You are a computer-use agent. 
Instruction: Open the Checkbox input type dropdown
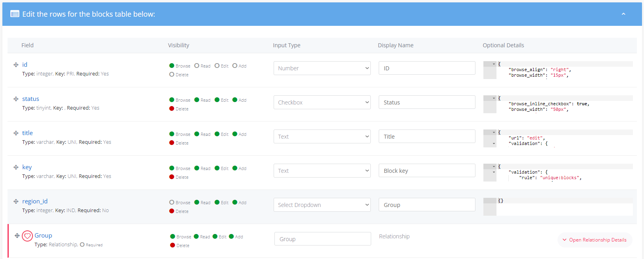322,102
